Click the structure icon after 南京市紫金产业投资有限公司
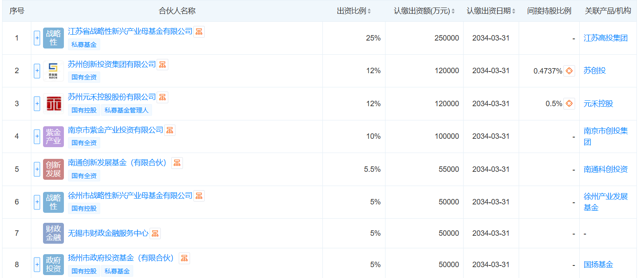This screenshot has height=278, width=644. (x=170, y=130)
